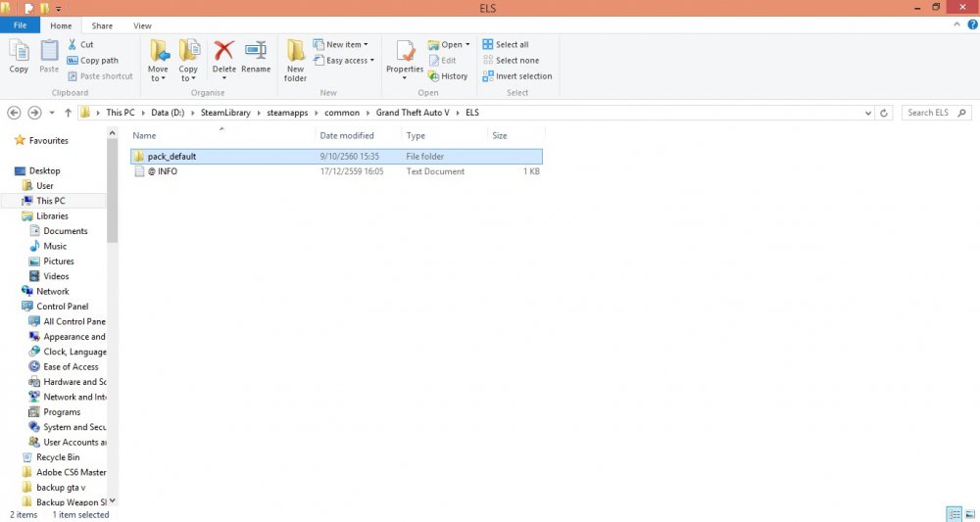Switch to Details view icon
This screenshot has height=522, width=980.
955,514
